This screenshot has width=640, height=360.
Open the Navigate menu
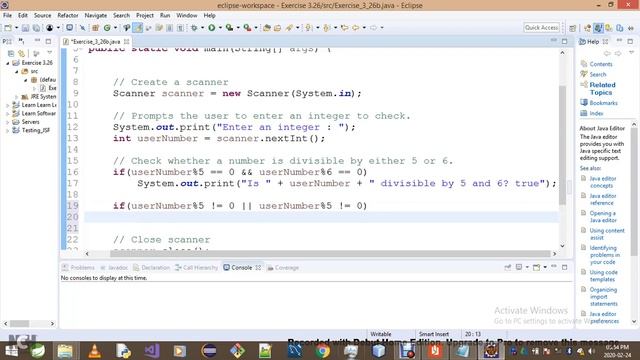[96, 16]
